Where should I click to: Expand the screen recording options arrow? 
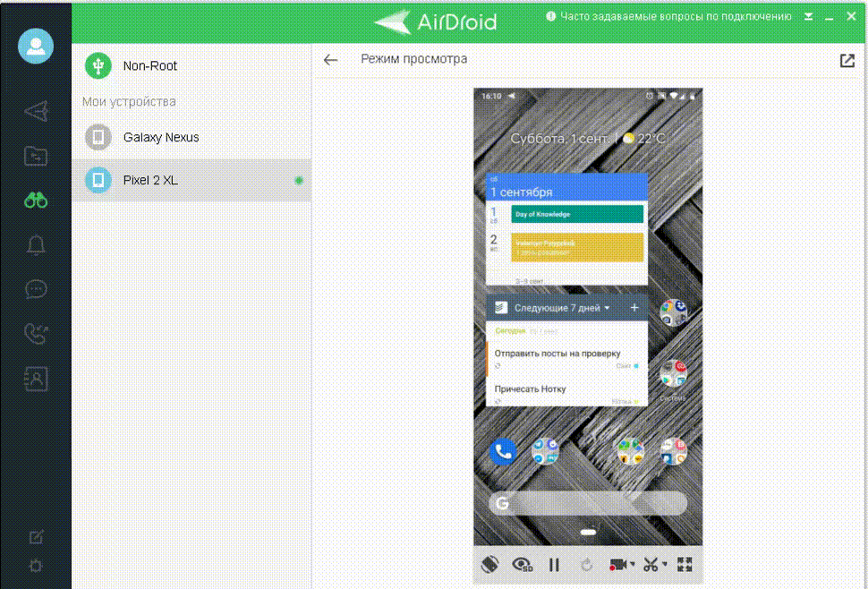click(633, 564)
